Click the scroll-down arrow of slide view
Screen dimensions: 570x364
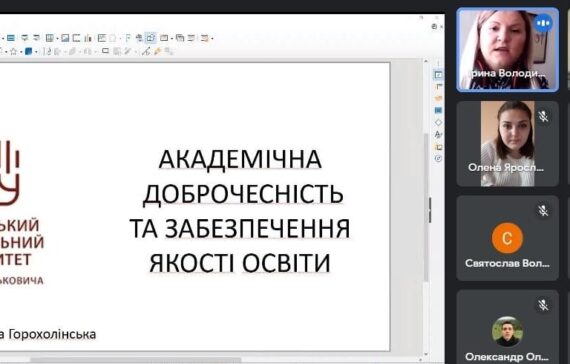click(426, 354)
